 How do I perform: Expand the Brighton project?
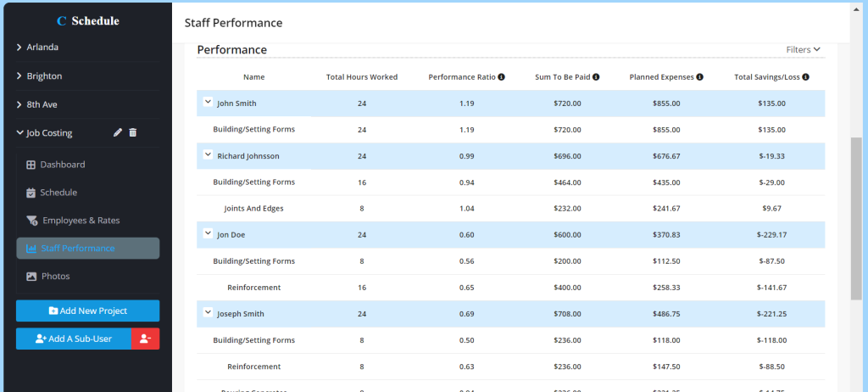click(x=44, y=76)
